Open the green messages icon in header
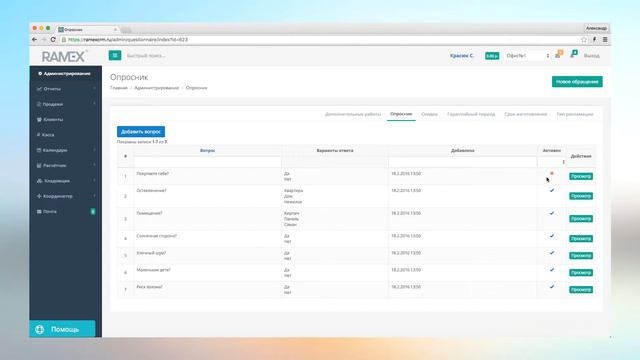The image size is (640, 360). (x=573, y=54)
